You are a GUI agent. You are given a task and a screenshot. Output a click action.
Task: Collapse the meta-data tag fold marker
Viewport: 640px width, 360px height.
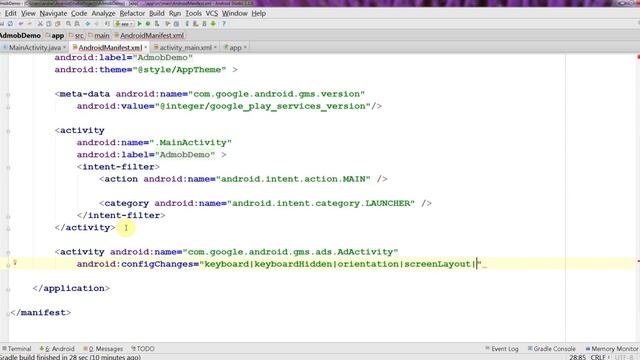(x=8, y=95)
